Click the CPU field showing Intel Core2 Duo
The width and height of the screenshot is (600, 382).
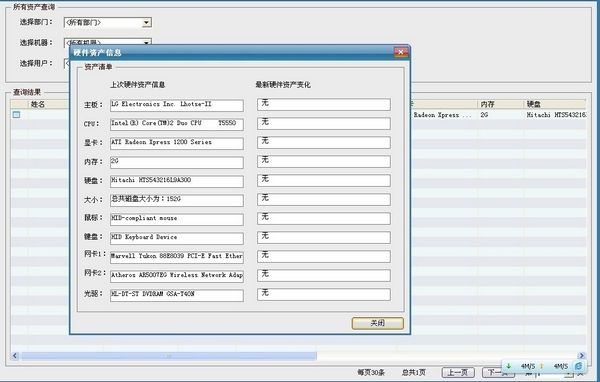[177, 124]
